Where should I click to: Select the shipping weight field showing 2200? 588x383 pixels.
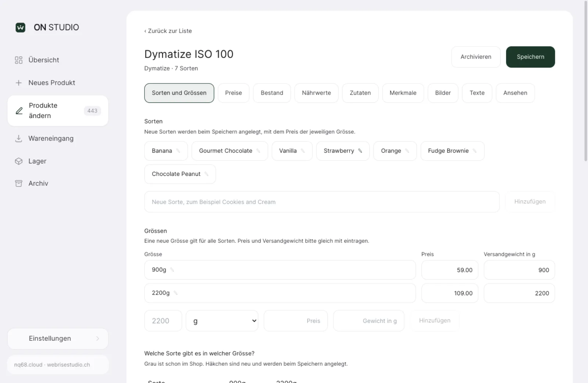point(519,293)
